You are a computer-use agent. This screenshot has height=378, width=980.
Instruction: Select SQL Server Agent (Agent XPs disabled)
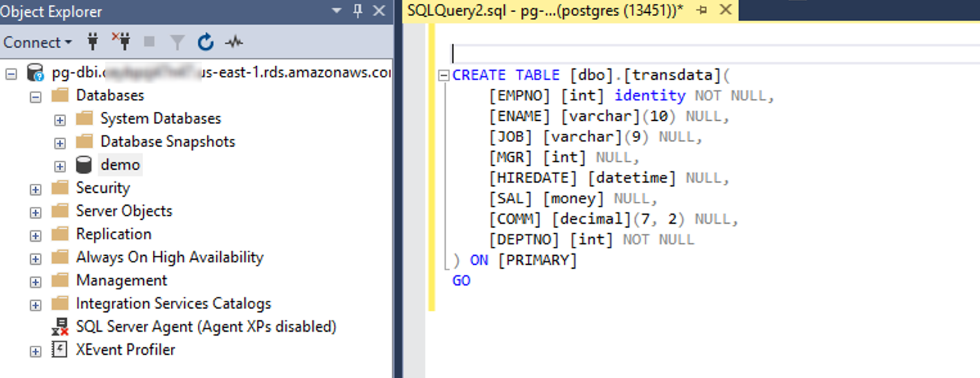(x=206, y=327)
